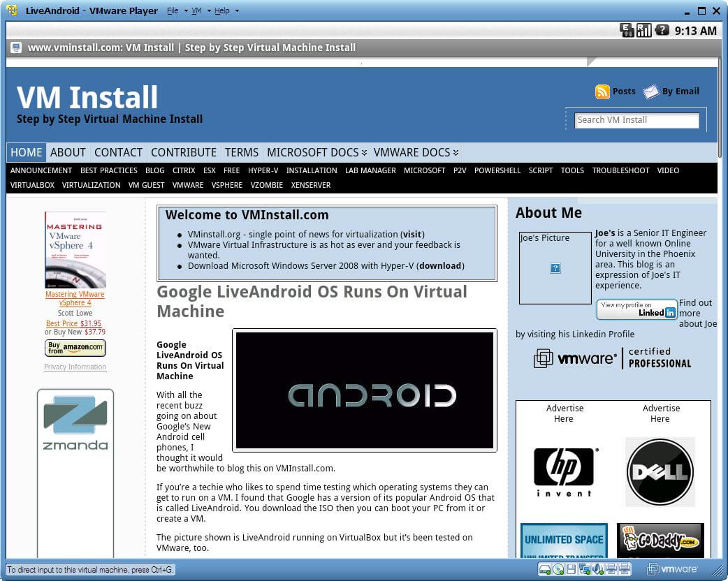728x581 pixels.
Task: Click the Dell advertiser logo
Action: (x=660, y=471)
